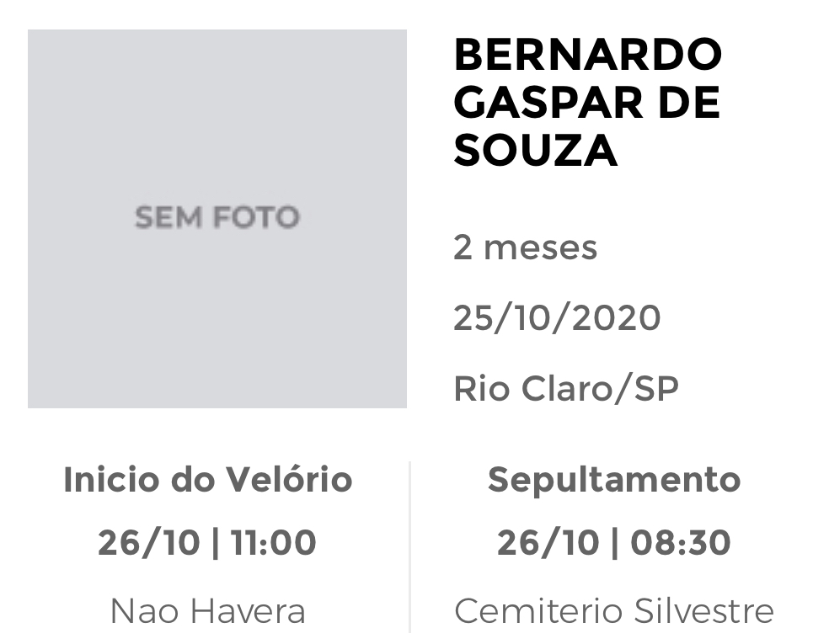The width and height of the screenshot is (829, 644).
Task: Click the burial time 26/10 | 08:30
Action: [x=614, y=543]
